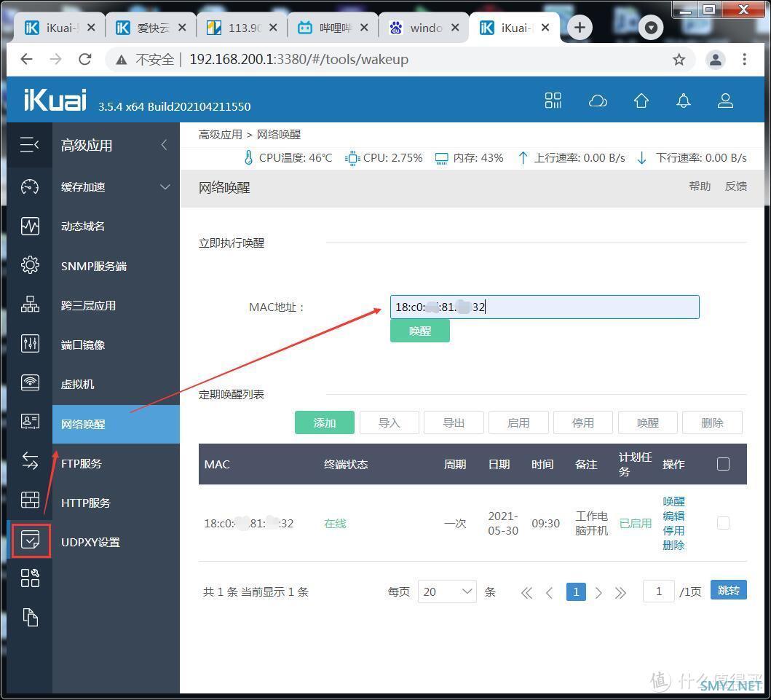
Task: Open flow control sliders icon
Action: 30,343
